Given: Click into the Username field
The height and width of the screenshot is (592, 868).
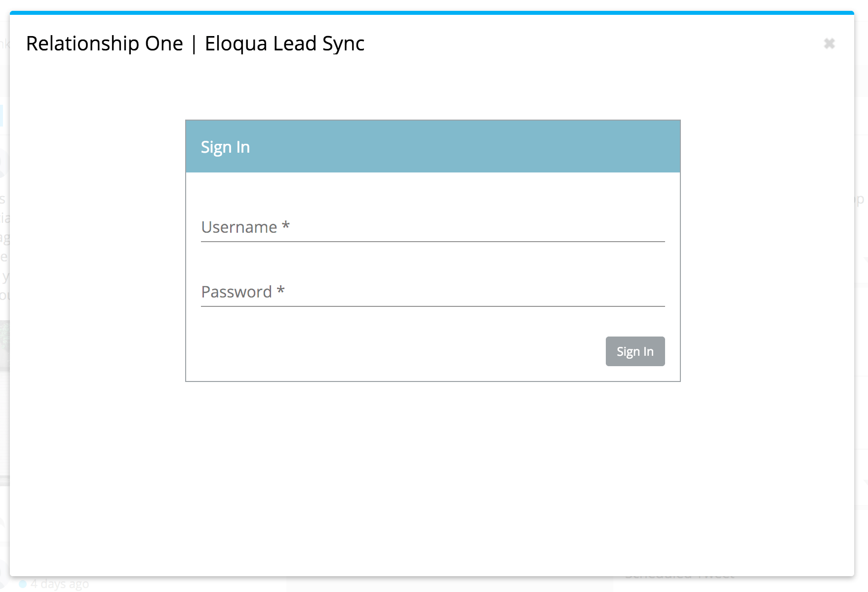Looking at the screenshot, I should (x=433, y=227).
